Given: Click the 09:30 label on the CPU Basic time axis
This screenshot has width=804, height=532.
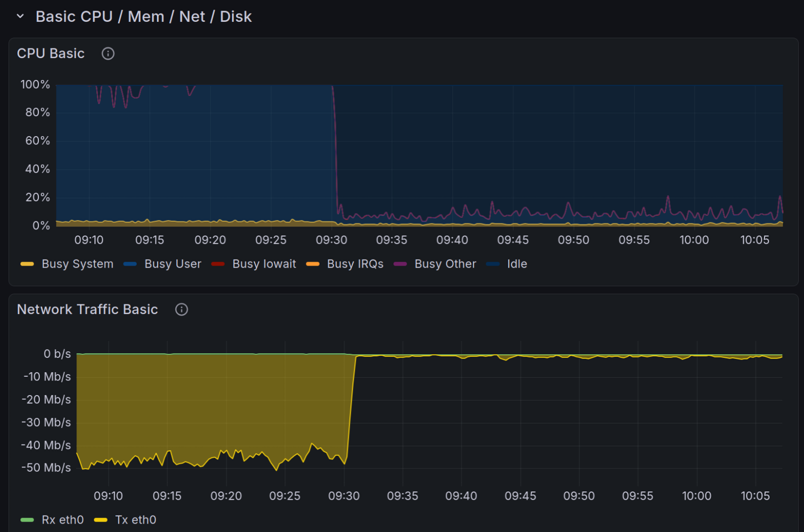Looking at the screenshot, I should pyautogui.click(x=331, y=240).
